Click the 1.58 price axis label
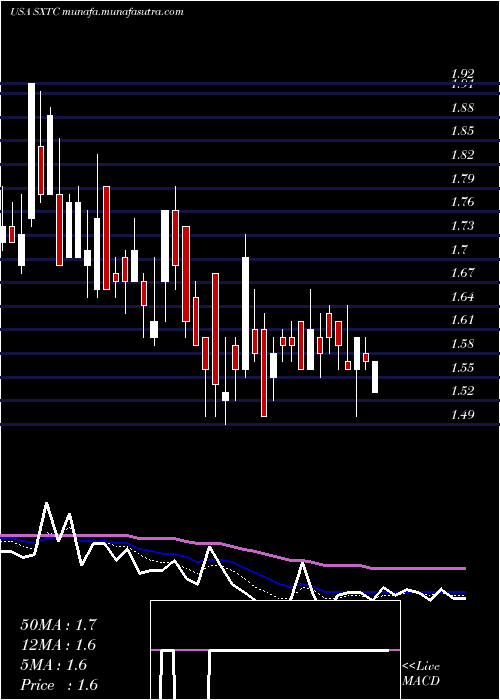 [462, 344]
